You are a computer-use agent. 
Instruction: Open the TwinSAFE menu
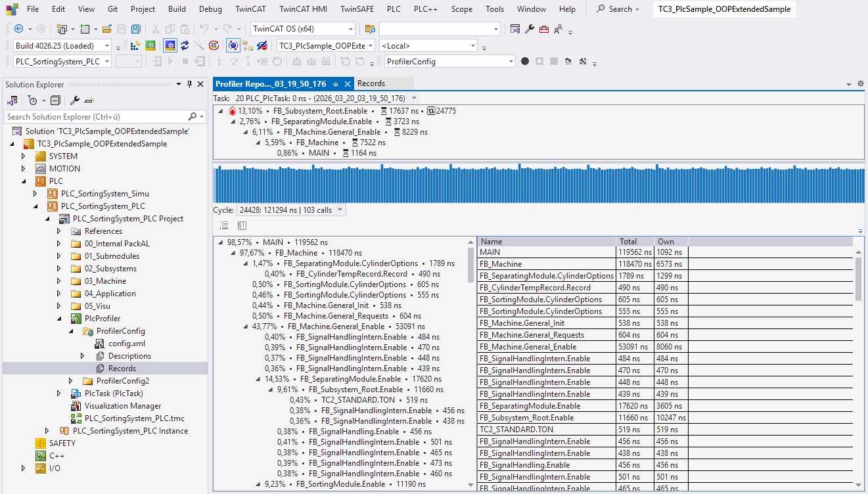357,9
